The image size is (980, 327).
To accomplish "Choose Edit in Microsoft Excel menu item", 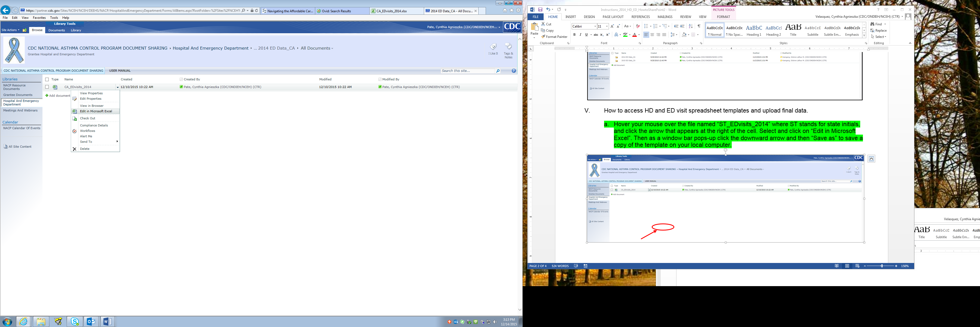I will point(96,111).
